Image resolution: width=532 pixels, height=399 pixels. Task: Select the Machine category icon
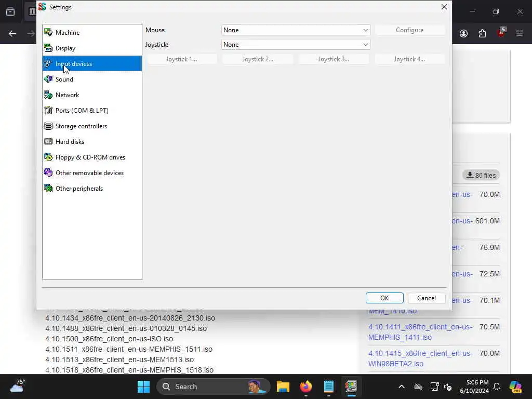48,32
